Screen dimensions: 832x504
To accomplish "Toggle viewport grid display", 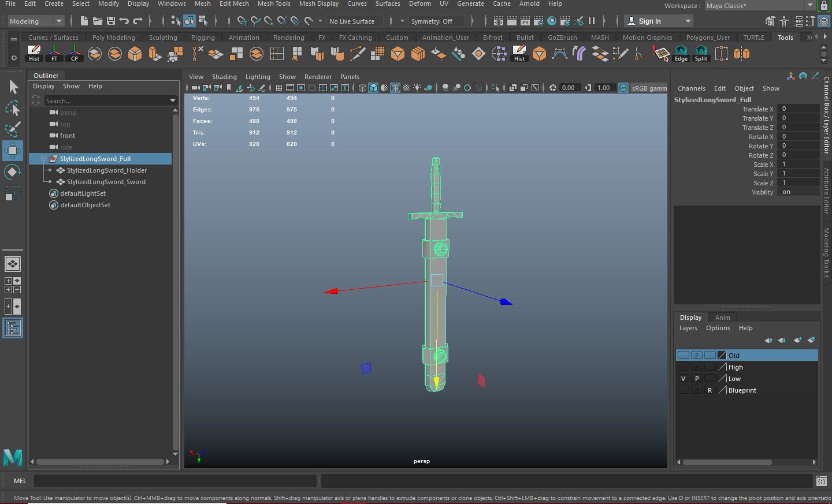I will coord(279,88).
